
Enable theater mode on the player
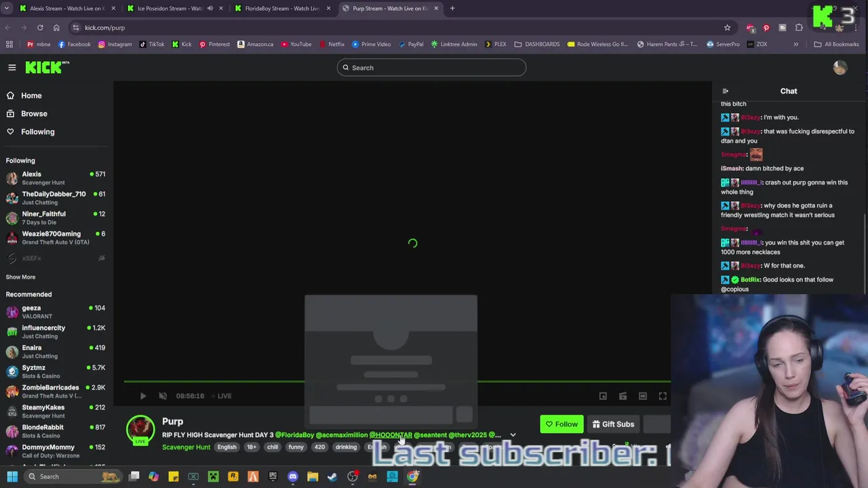pyautogui.click(x=643, y=396)
